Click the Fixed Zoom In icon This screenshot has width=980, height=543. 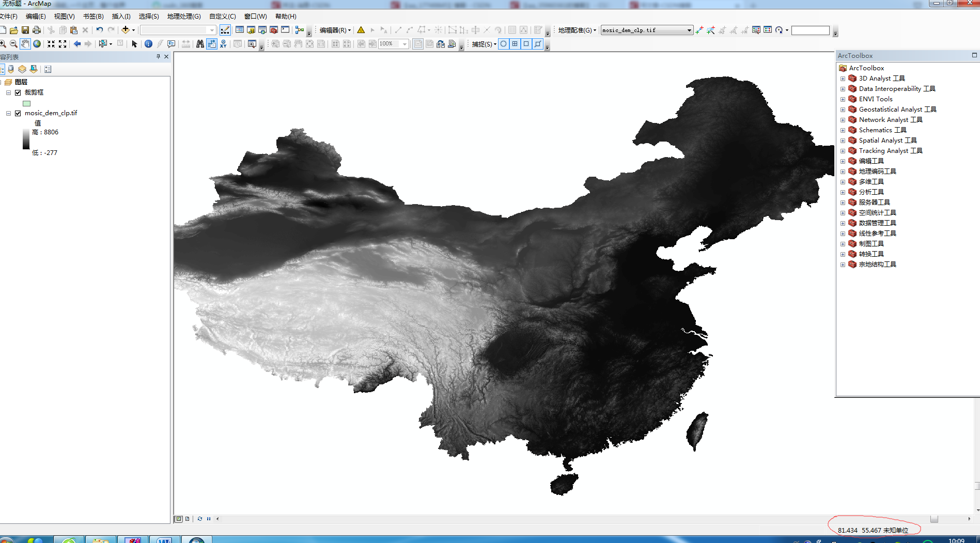tap(51, 44)
